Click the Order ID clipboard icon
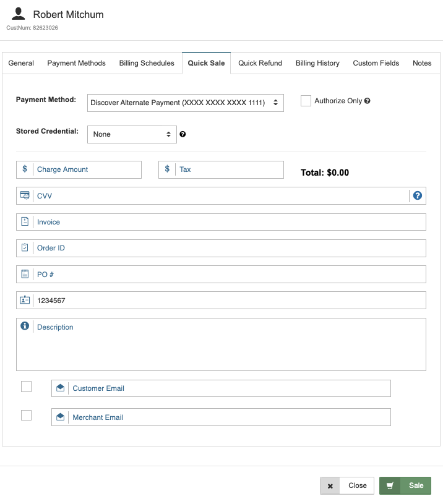This screenshot has width=443, height=504. point(25,247)
